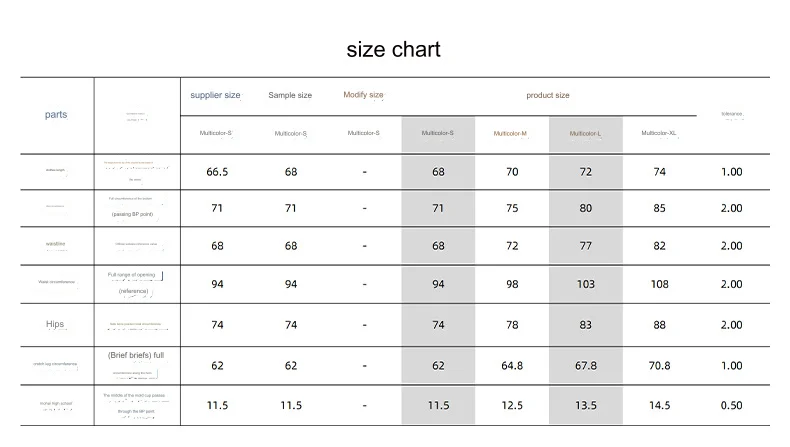Select the 'Sample size' column header
The height and width of the screenshot is (447, 790).
click(x=290, y=95)
